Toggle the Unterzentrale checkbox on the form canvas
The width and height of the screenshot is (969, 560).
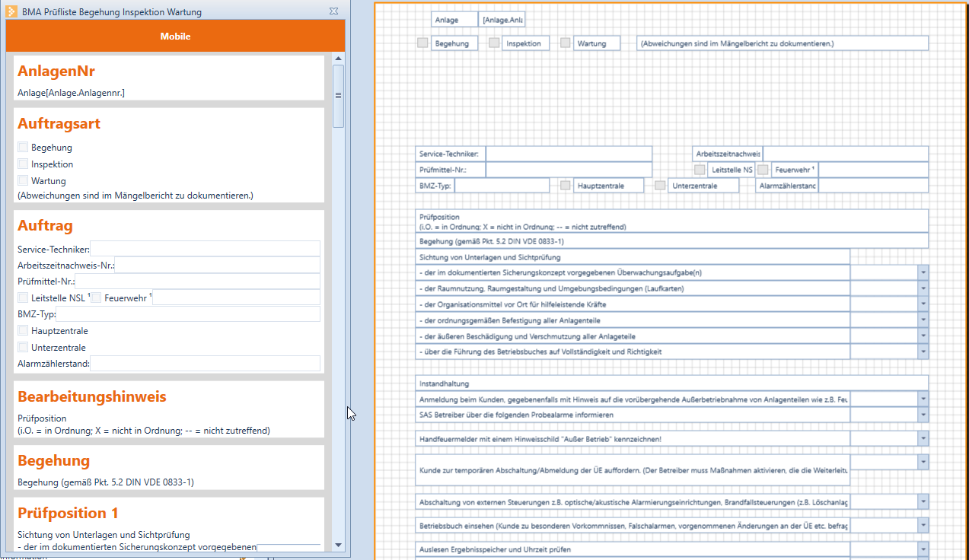(x=660, y=186)
